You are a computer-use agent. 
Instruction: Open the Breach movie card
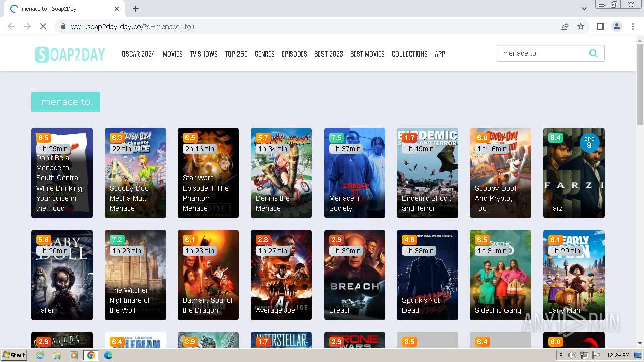[x=355, y=275]
